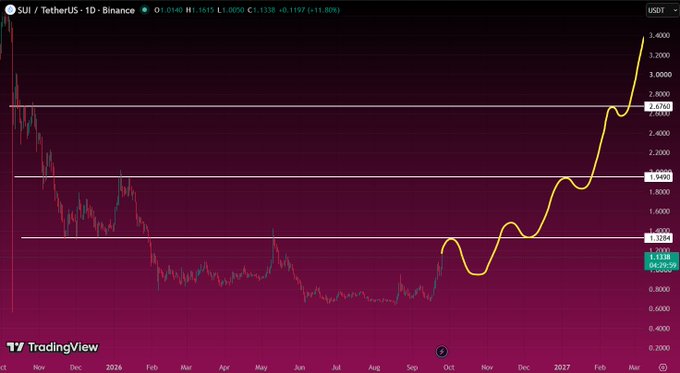The height and width of the screenshot is (373, 680).
Task: Click the 2.8000 price axis tick
Action: pos(659,94)
